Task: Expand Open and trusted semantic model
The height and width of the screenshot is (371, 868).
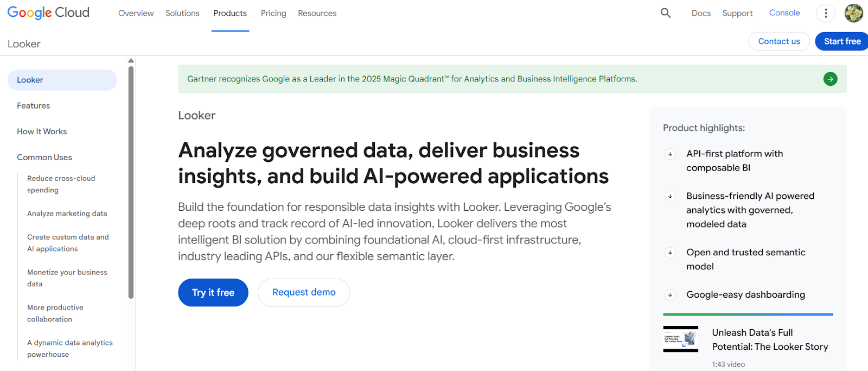Action: click(x=671, y=253)
